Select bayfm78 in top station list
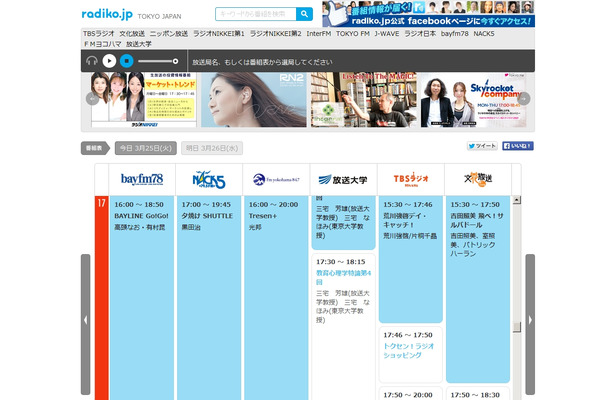The width and height of the screenshot is (610, 400). tap(455, 34)
